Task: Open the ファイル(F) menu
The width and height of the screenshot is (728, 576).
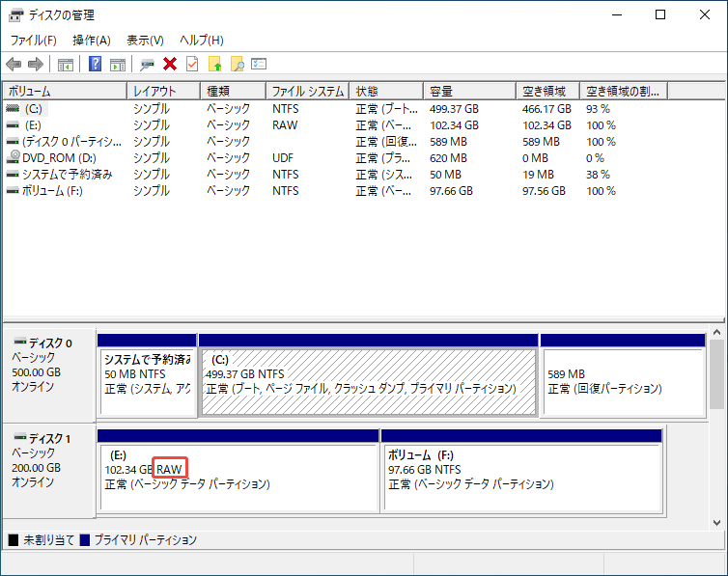Action: point(34,41)
